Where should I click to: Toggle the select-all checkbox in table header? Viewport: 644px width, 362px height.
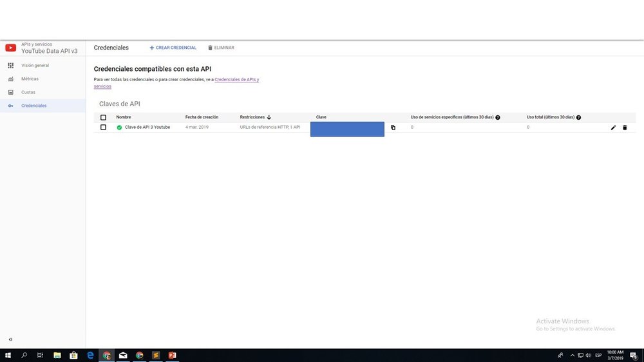coord(103,117)
